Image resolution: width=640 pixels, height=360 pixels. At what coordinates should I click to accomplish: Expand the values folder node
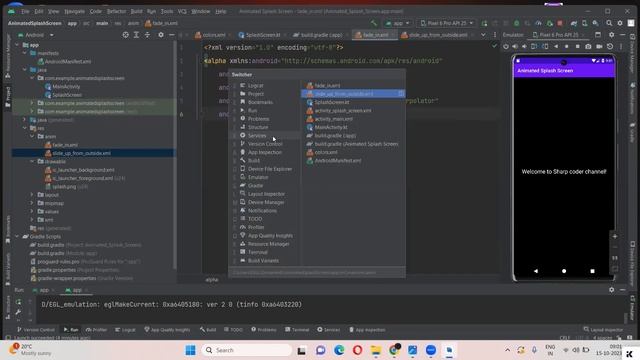pyautogui.click(x=32, y=211)
